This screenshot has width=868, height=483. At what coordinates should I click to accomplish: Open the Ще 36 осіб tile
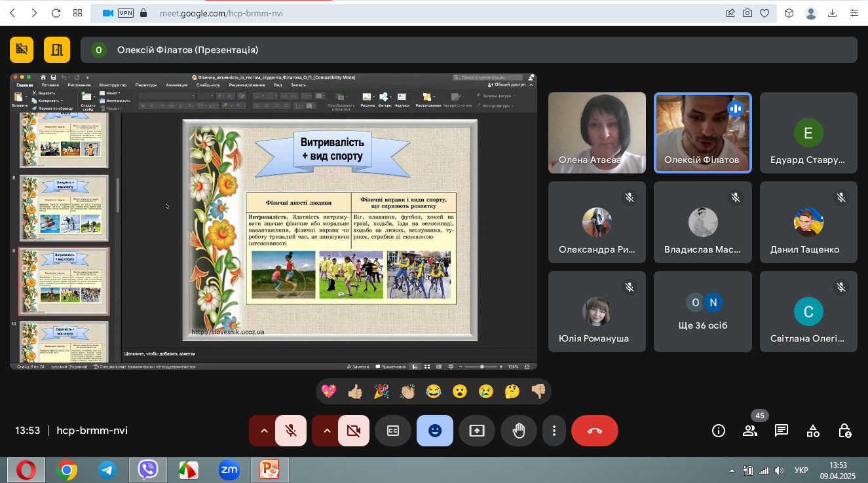point(703,312)
